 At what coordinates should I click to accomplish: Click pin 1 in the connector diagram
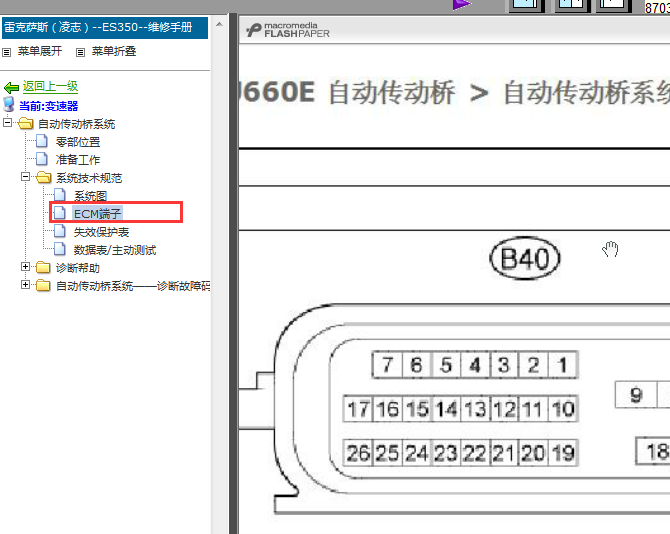[563, 365]
